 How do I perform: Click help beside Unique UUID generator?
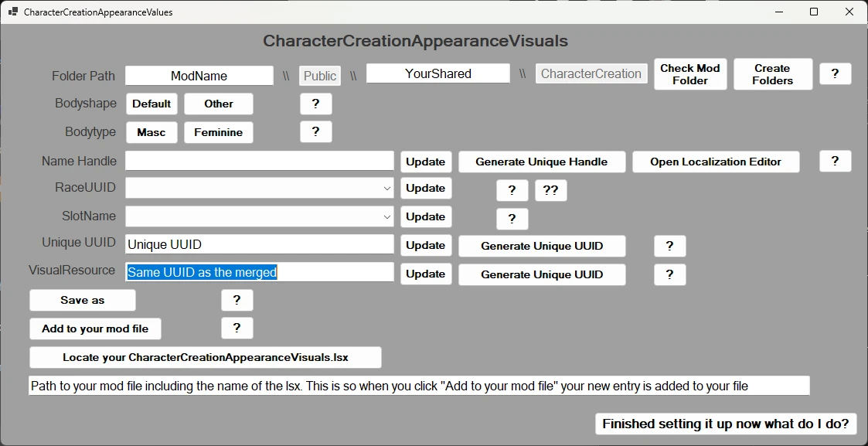point(669,247)
